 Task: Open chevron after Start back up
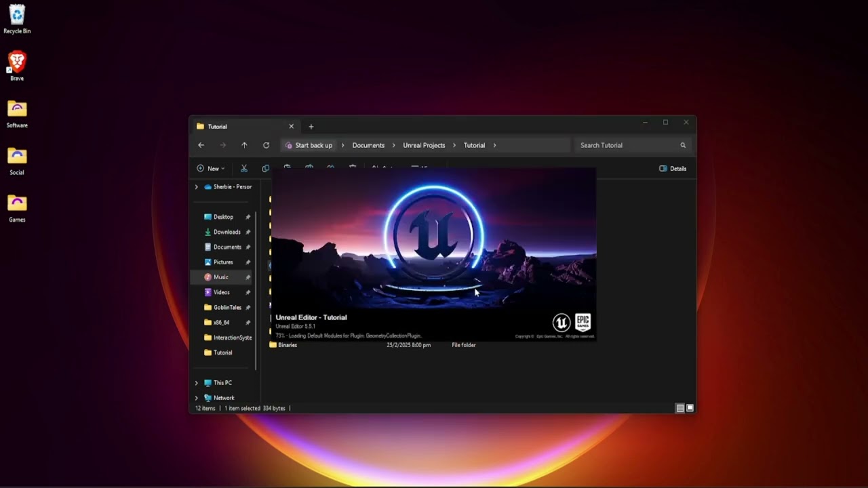click(342, 145)
